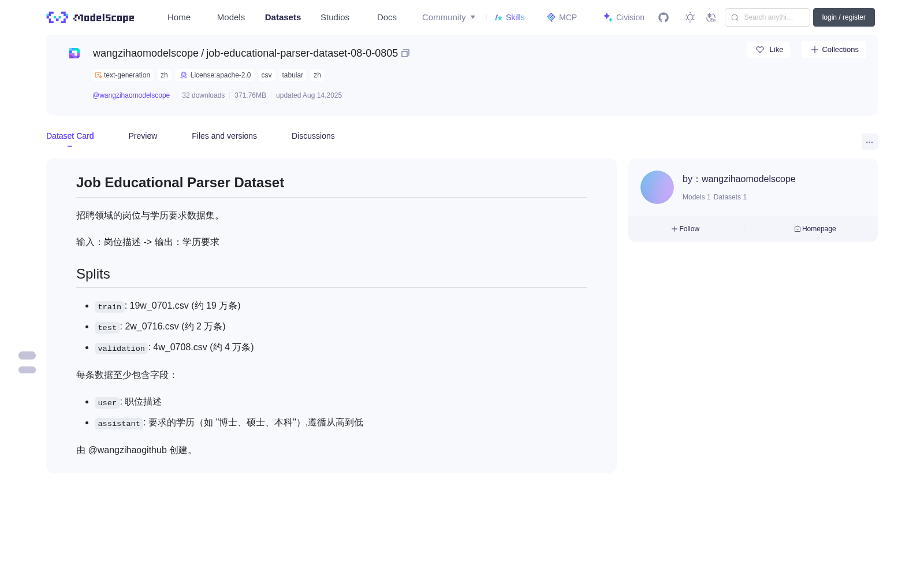924x578 pixels.
Task: Click the zh tag next to text-generation
Action: pos(164,75)
